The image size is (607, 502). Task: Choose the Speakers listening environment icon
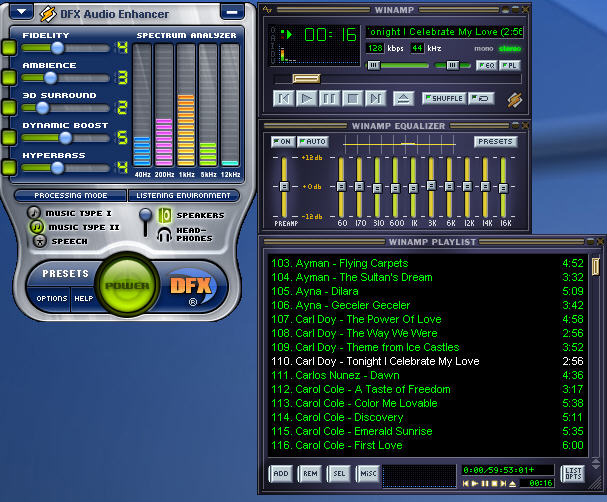tap(165, 215)
